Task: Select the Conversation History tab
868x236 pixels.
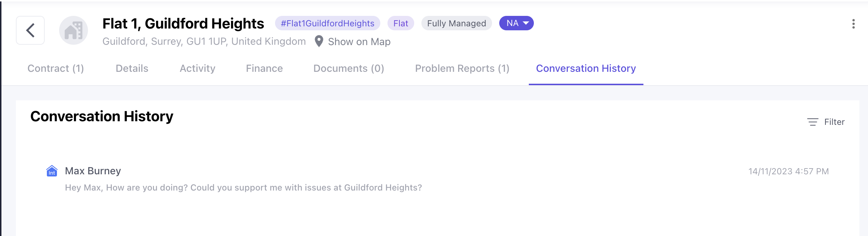Action: (x=586, y=68)
